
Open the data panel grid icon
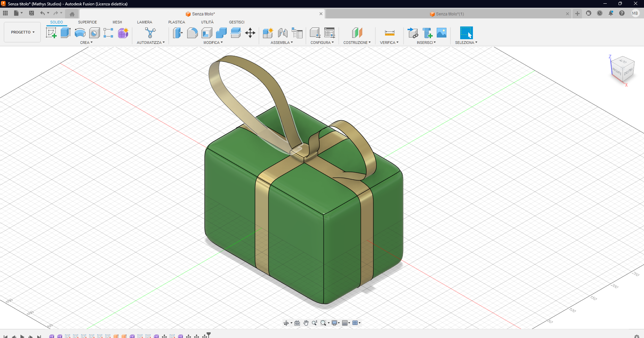click(5, 13)
